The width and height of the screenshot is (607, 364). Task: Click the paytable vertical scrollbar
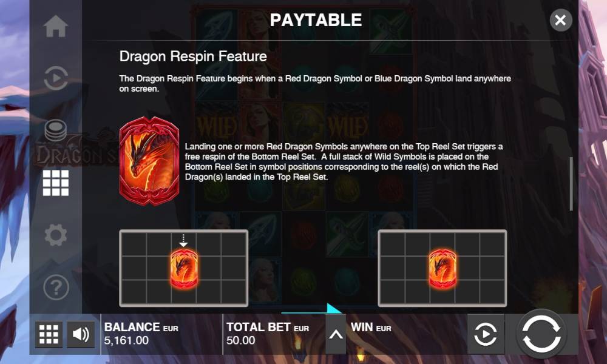pos(571,184)
